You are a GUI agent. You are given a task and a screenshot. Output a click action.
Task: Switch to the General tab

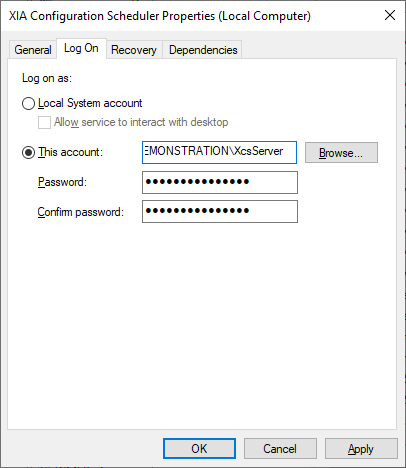[33, 50]
